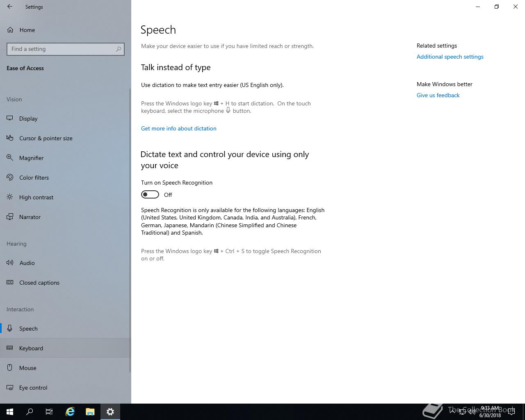Open Action Center notifications icon
This screenshot has width=525, height=420.
(x=511, y=412)
